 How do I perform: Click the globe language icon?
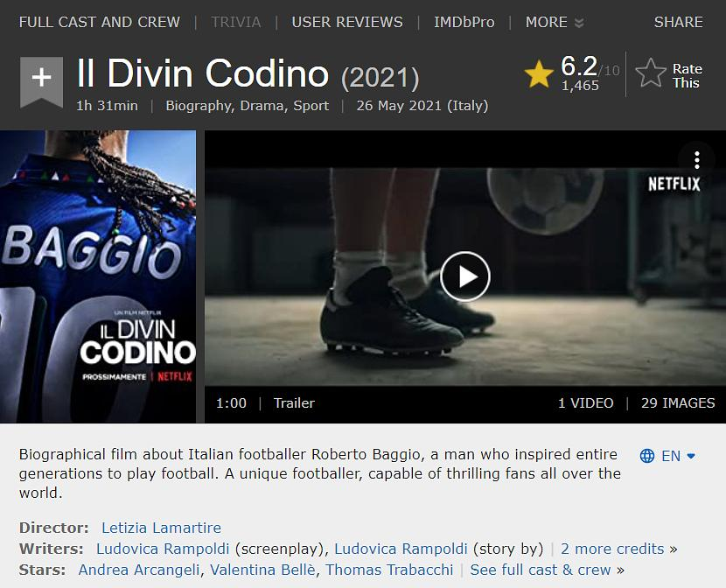[646, 456]
